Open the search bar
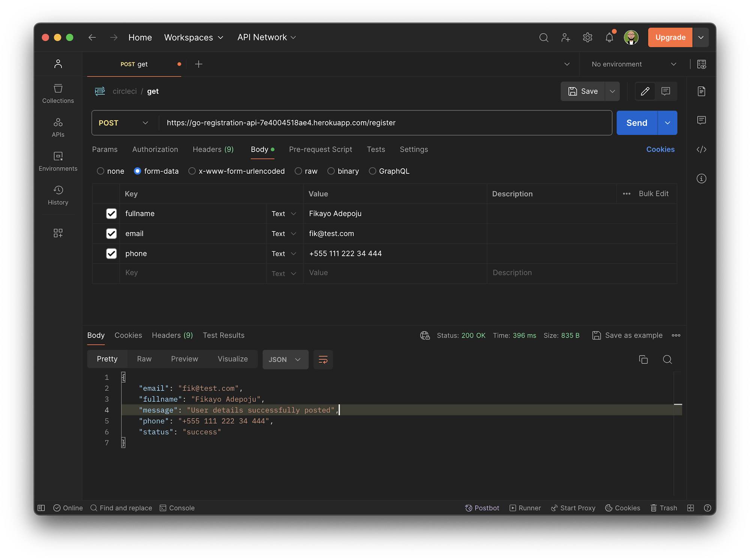 point(544,37)
